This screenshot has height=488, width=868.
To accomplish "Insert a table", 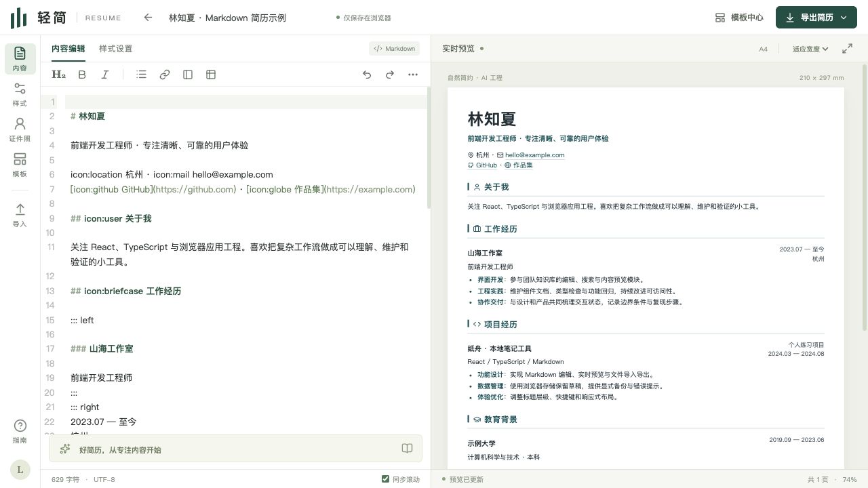I will click(211, 75).
